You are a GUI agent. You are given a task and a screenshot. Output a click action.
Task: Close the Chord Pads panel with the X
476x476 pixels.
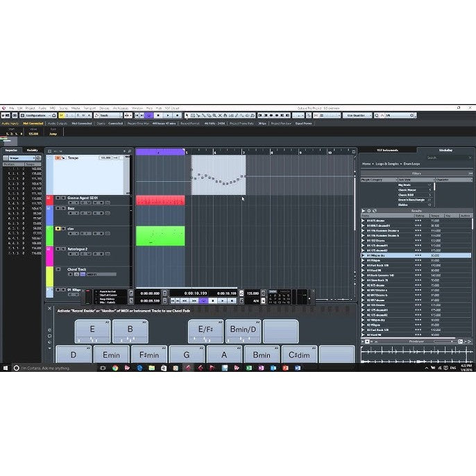point(50,308)
